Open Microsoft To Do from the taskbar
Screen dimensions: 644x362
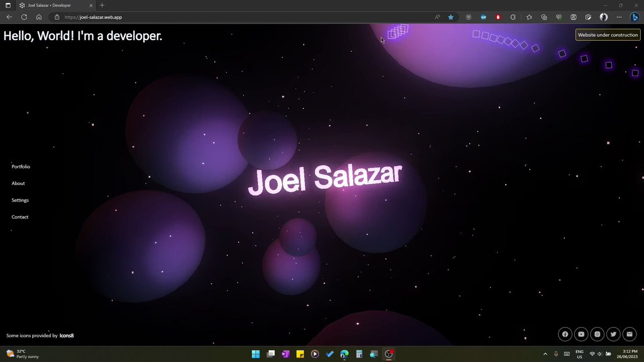330,354
